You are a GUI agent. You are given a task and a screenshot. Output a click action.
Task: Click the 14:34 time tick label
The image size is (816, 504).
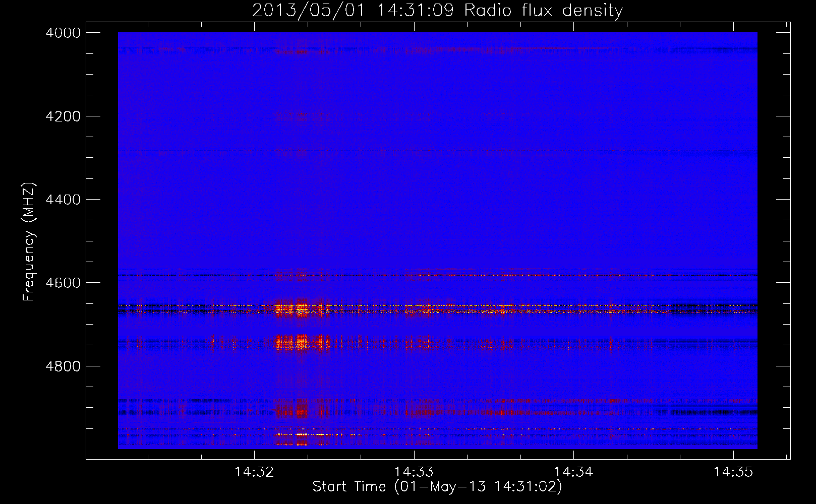[x=573, y=472]
